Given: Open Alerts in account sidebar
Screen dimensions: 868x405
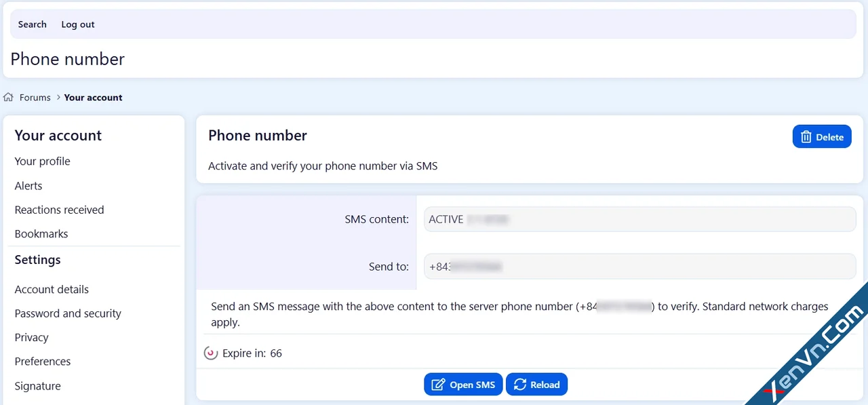Looking at the screenshot, I should (28, 186).
